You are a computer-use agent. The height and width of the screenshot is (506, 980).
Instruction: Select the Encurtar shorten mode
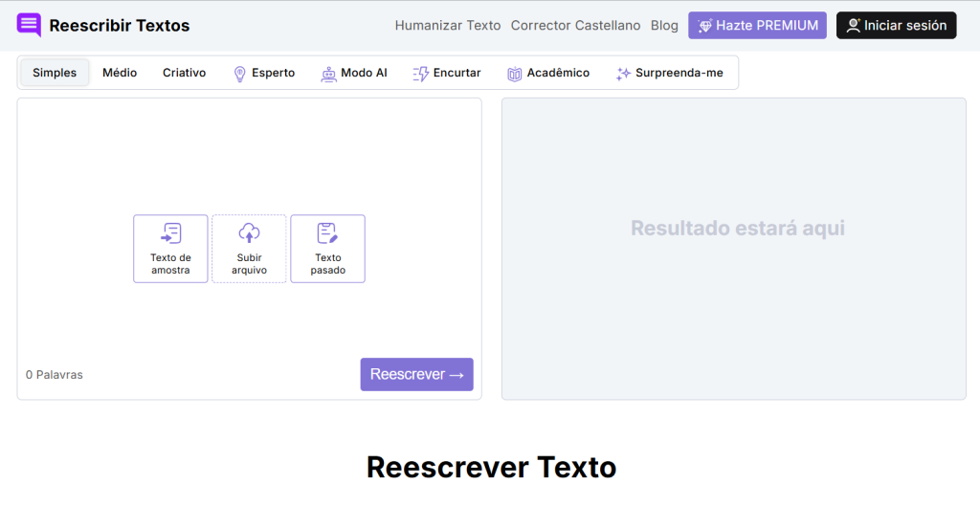coord(446,73)
